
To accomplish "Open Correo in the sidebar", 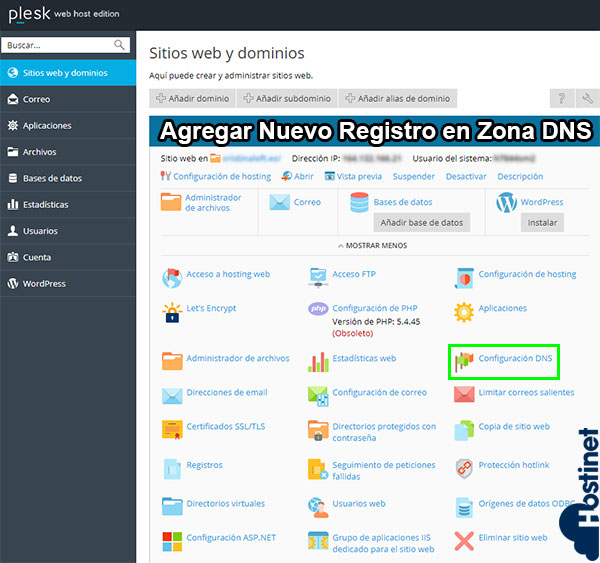I will pos(68,99).
